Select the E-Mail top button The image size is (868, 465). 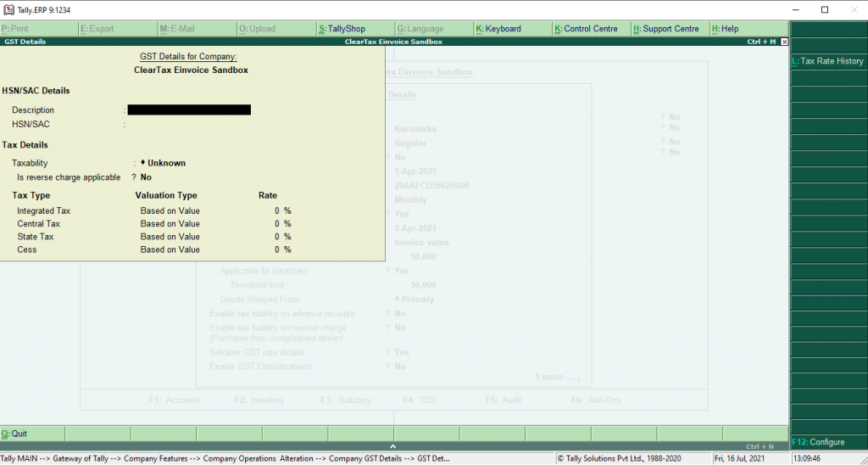(197, 29)
